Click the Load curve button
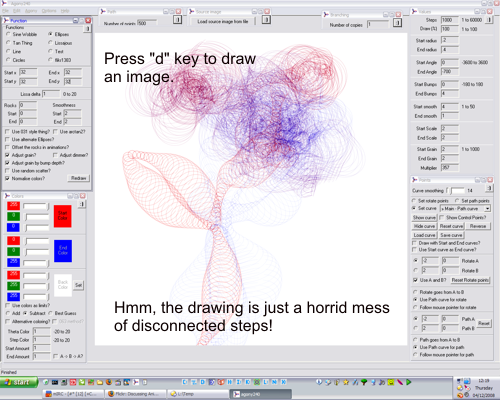The height and width of the screenshot is (400, 500). tap(424, 235)
